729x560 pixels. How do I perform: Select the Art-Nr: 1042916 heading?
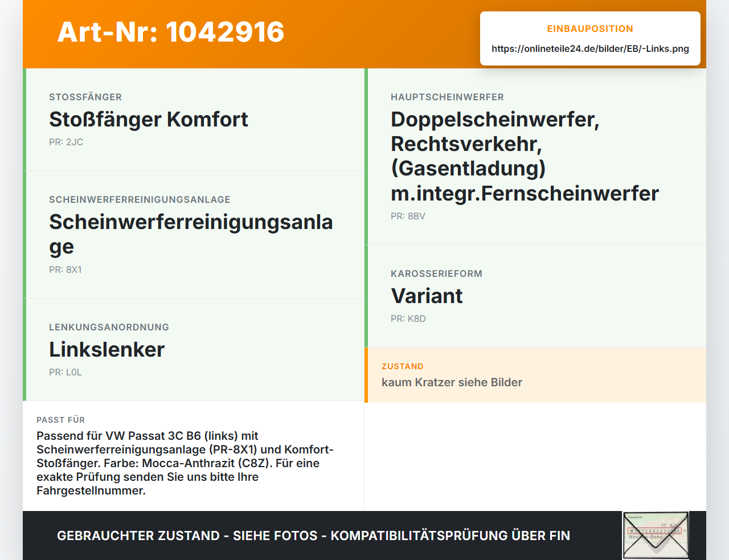coord(171,32)
